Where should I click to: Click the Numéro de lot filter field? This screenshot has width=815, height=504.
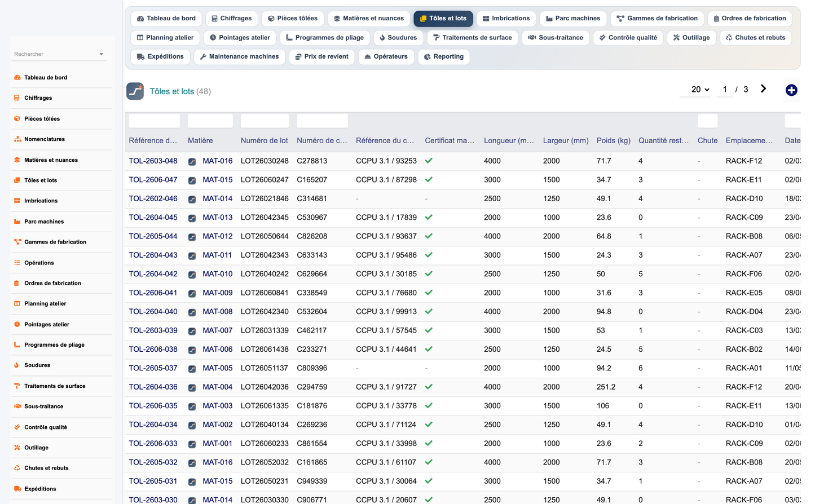pos(265,121)
